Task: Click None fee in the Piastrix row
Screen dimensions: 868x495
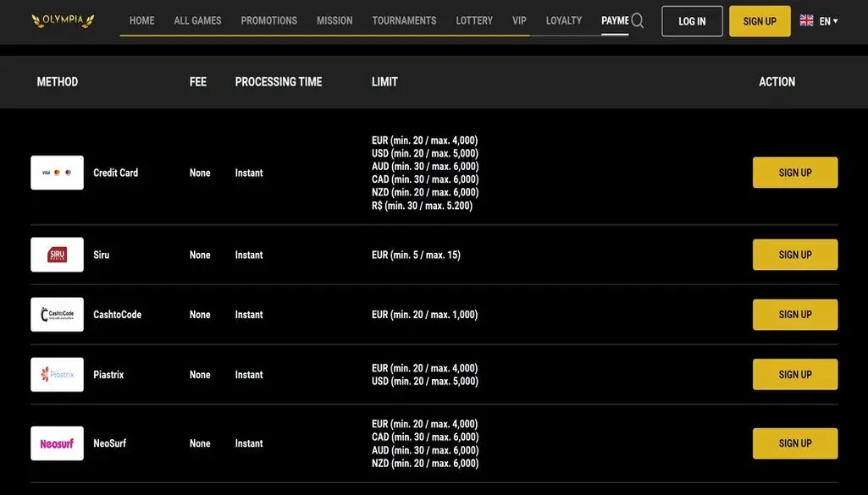Action: pyautogui.click(x=200, y=375)
